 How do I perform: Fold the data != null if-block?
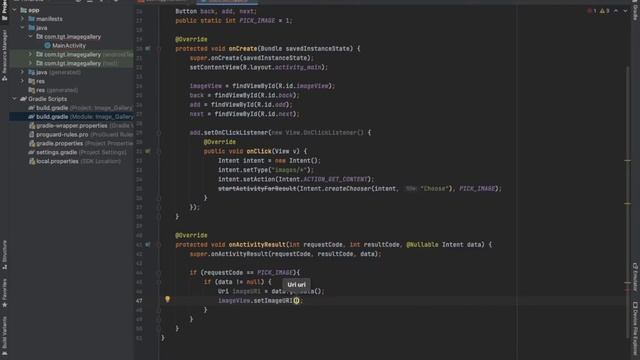(x=159, y=282)
